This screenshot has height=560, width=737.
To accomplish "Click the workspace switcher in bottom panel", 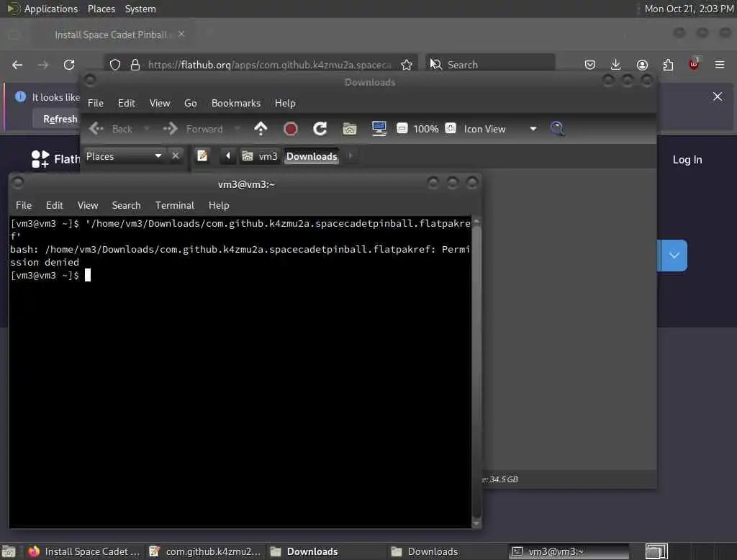I will [656, 551].
